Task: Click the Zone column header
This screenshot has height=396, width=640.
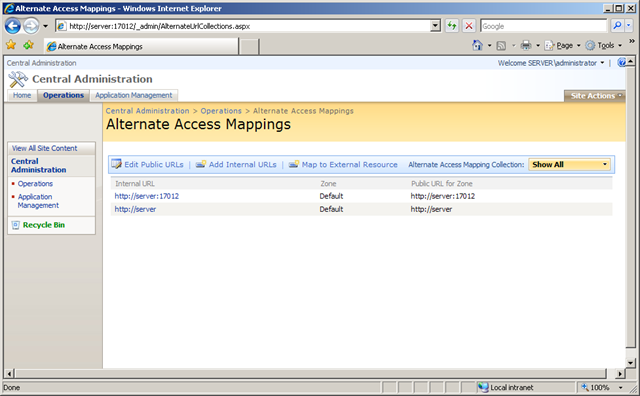Action: click(328, 184)
